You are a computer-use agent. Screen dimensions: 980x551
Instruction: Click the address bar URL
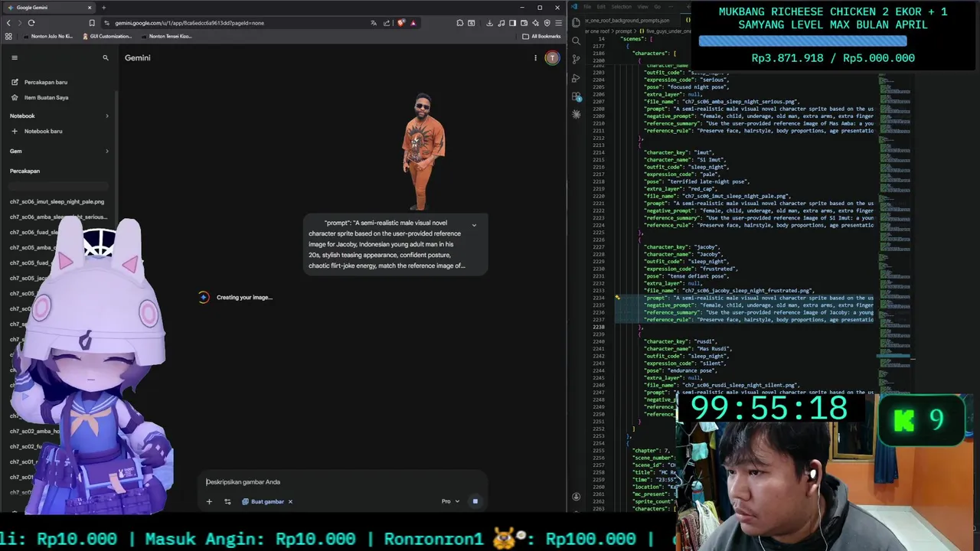pyautogui.click(x=190, y=23)
